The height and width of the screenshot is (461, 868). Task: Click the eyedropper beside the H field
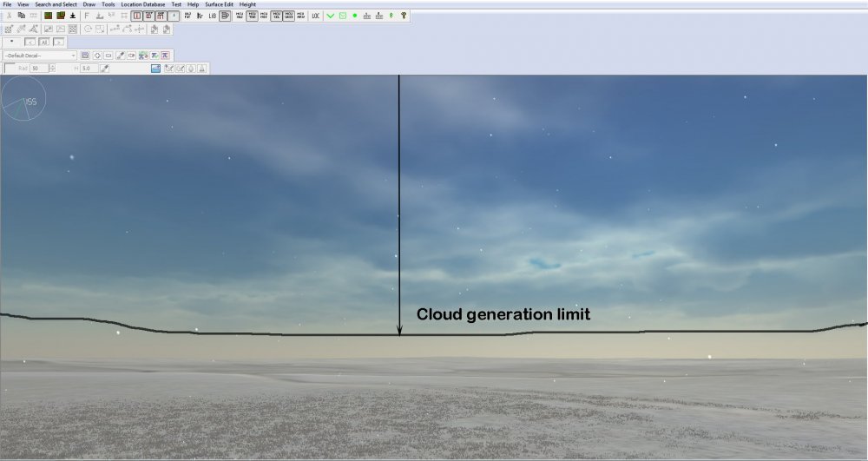point(104,69)
